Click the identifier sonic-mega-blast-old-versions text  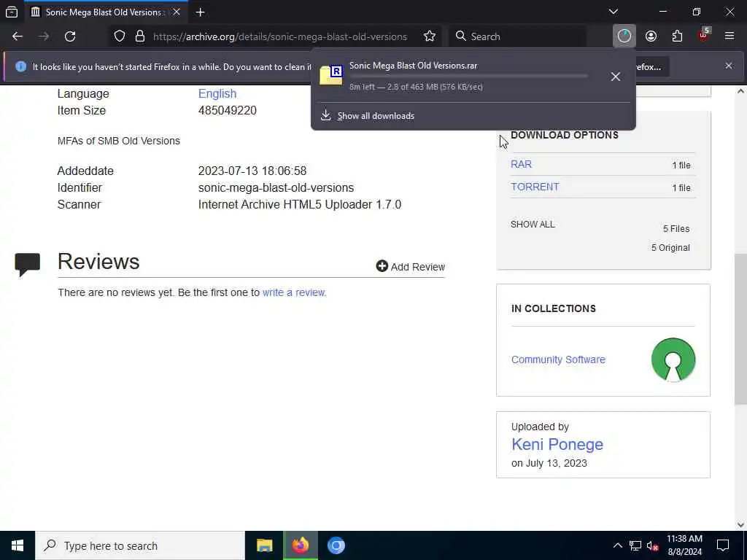[x=276, y=187]
